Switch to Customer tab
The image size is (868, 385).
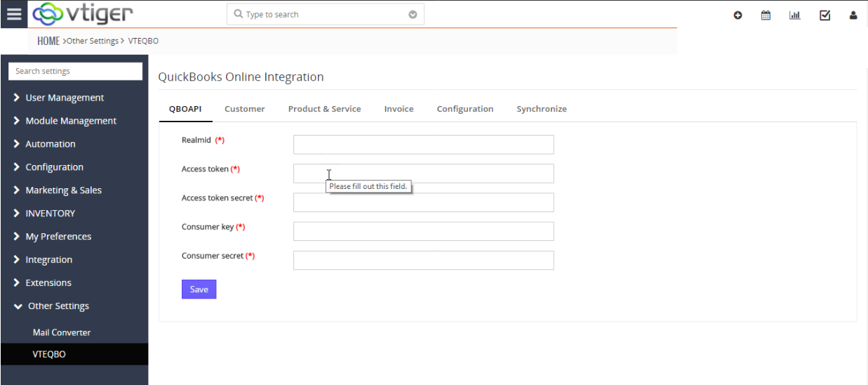[x=245, y=109]
